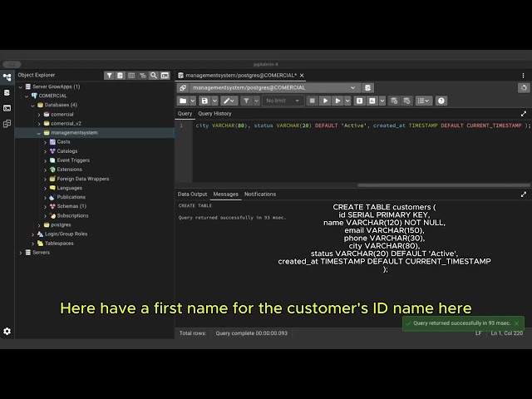This screenshot has height=399, width=532.
Task: Switch to the Query tab
Action: [185, 114]
